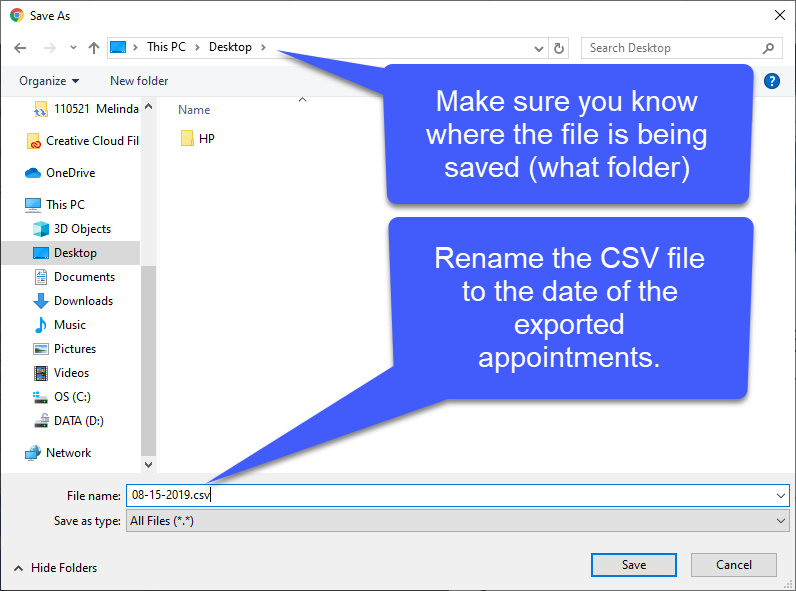The height and width of the screenshot is (591, 796).
Task: Select the Music library in sidebar
Action: pos(69,325)
